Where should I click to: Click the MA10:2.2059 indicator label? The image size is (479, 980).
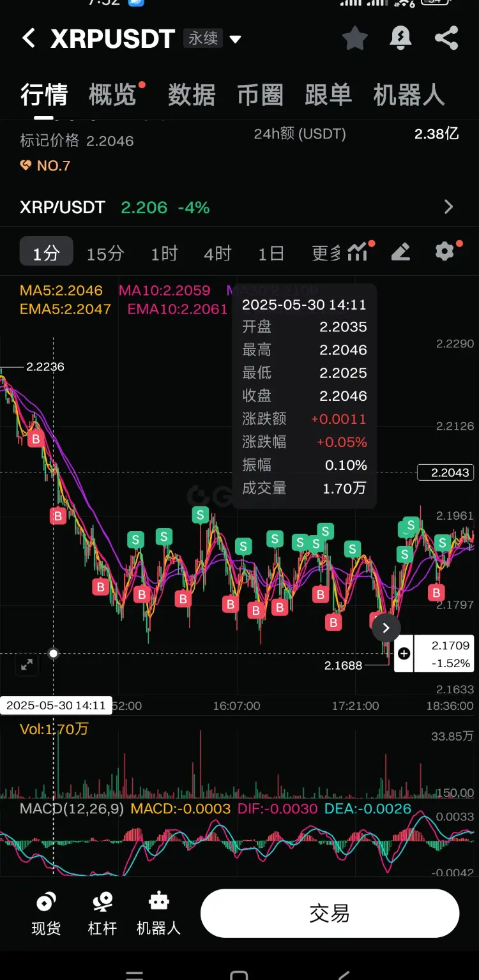tap(165, 290)
